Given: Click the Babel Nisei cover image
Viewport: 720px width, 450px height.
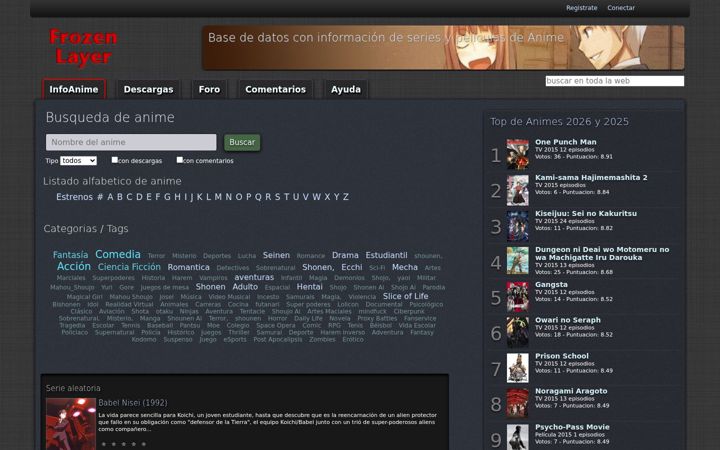Looking at the screenshot, I should pos(71,424).
